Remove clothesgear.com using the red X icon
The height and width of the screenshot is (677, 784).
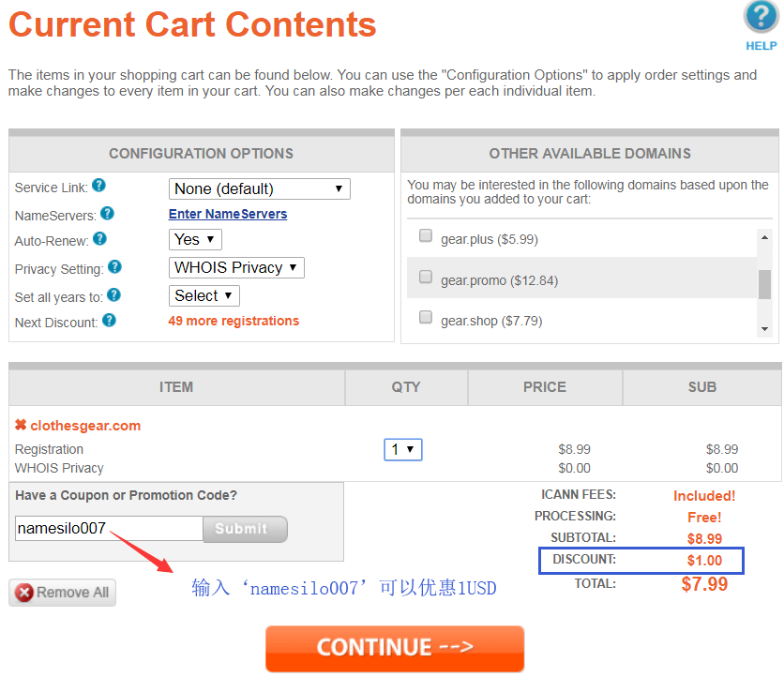(21, 425)
